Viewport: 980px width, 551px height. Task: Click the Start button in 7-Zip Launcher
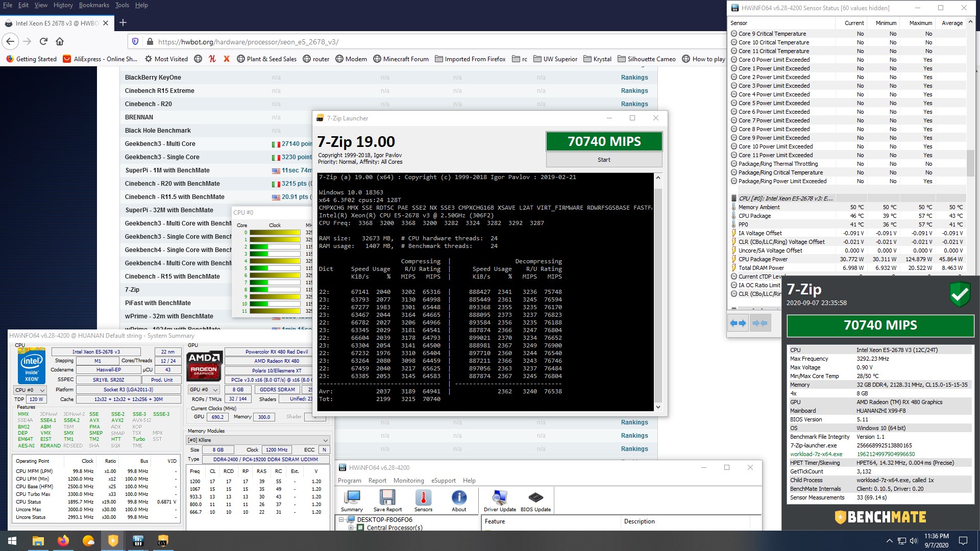point(604,160)
